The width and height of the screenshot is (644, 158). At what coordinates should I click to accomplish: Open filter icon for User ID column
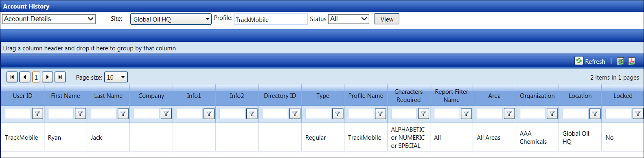(x=37, y=114)
